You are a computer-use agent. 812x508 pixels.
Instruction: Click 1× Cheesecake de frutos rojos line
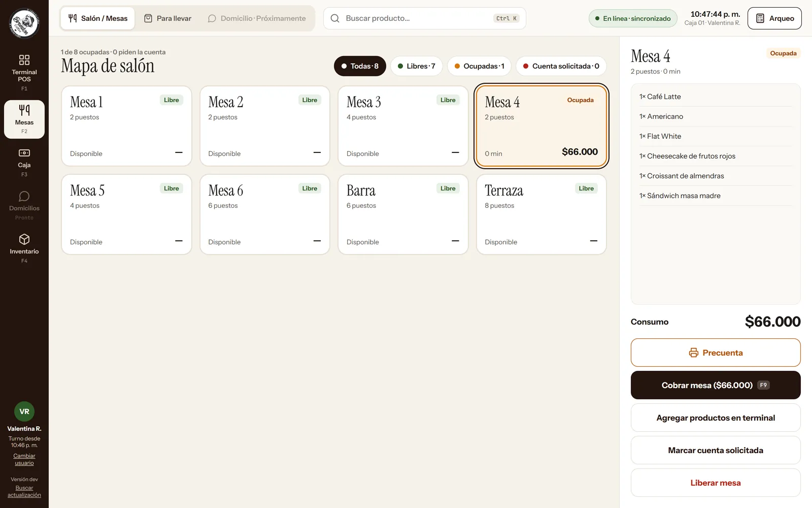point(716,156)
